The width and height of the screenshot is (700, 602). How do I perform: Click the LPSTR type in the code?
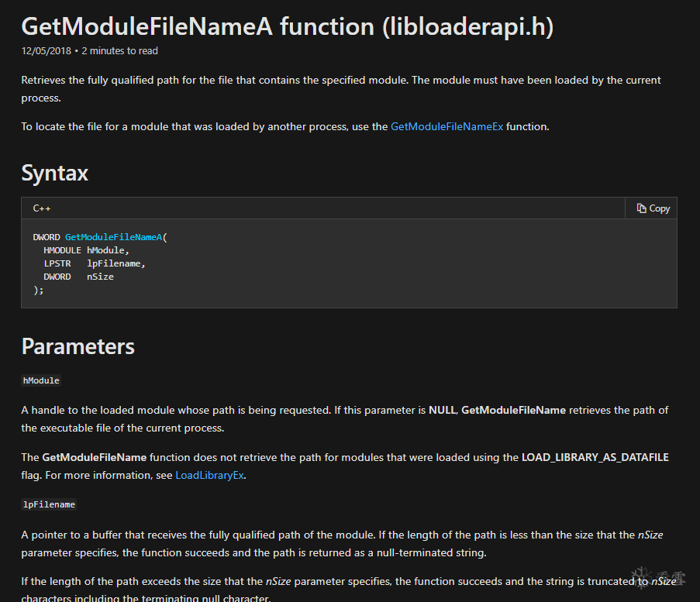click(57, 263)
